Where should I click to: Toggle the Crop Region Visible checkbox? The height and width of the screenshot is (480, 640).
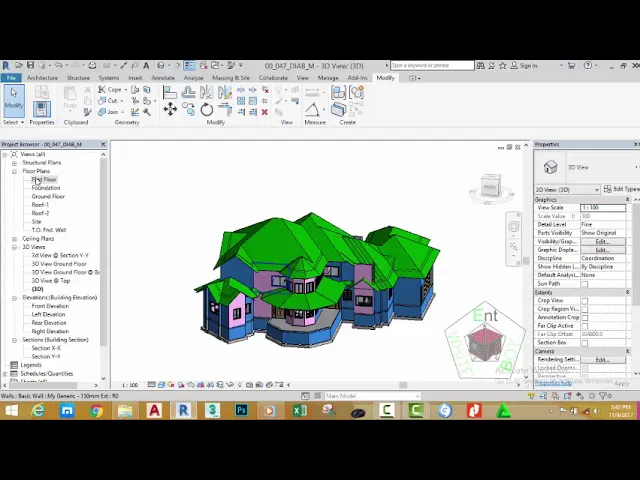pyautogui.click(x=584, y=309)
